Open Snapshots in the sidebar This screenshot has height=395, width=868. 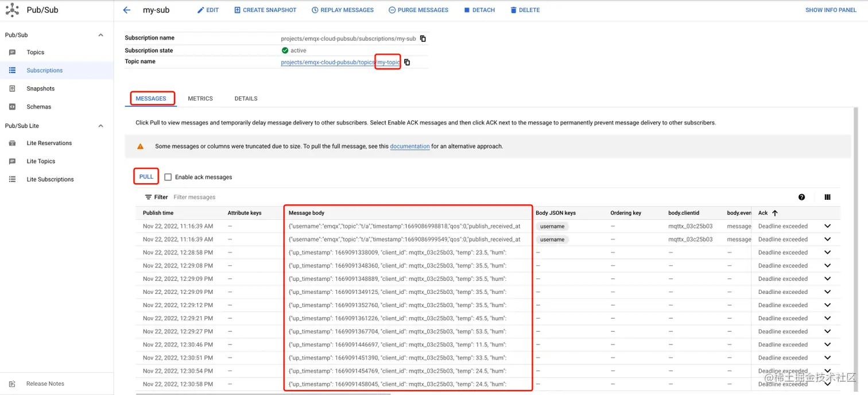point(40,88)
